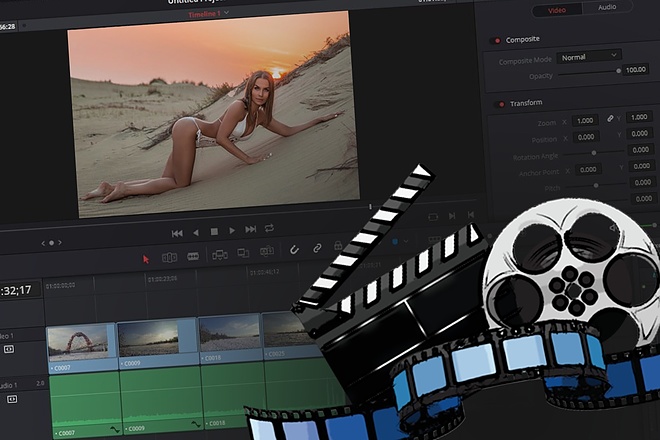Click the Zoom X value field

pyautogui.click(x=585, y=120)
